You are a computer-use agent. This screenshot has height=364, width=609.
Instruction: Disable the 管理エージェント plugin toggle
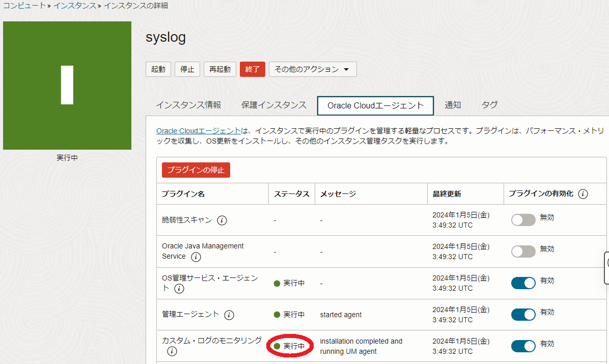point(523,315)
